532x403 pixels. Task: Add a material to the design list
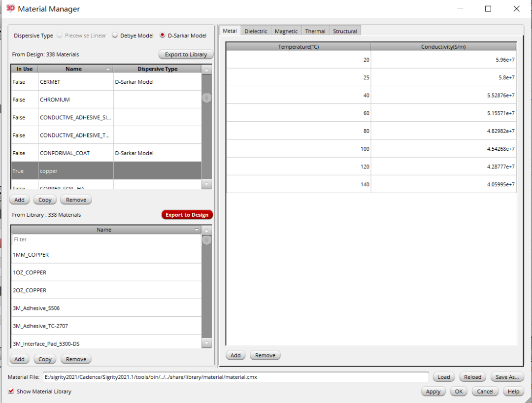(19, 200)
